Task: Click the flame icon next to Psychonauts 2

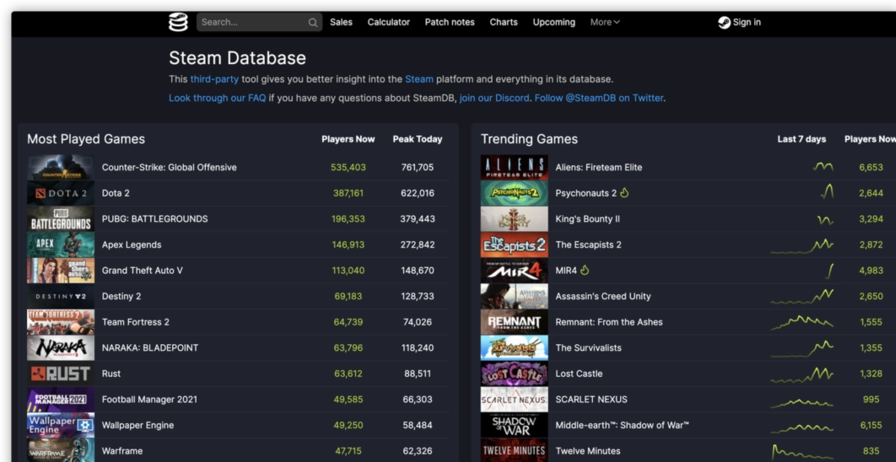Action: click(x=624, y=193)
